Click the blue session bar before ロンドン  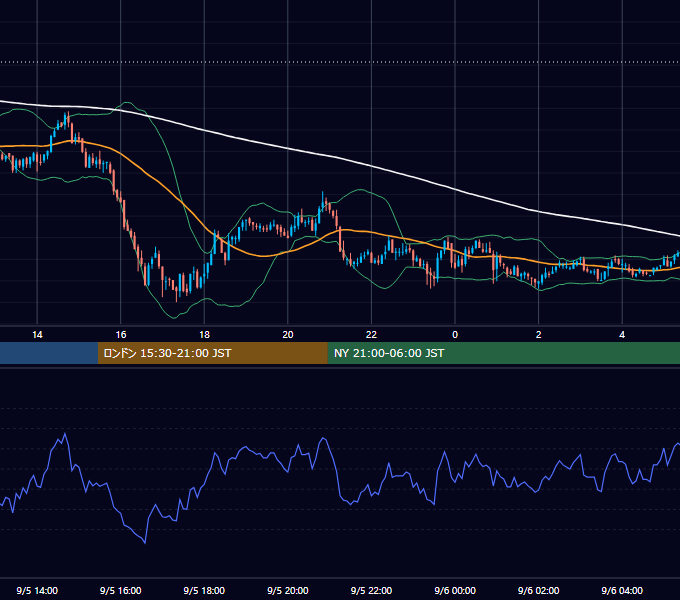(x=49, y=353)
